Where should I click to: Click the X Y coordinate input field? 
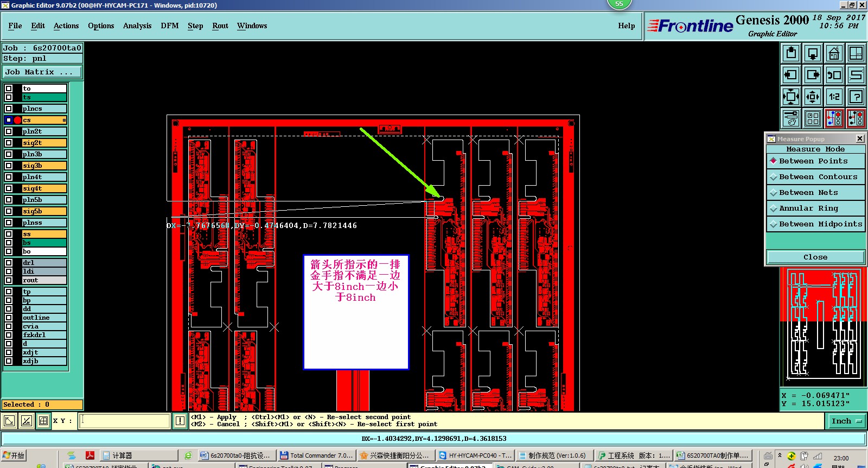click(125, 421)
